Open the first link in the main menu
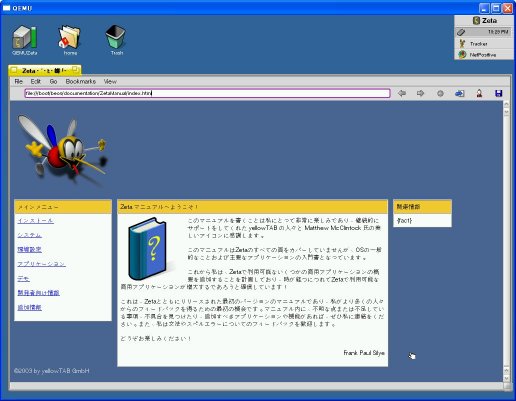Screen dimensions: 516x401 pyautogui.click(x=35, y=221)
